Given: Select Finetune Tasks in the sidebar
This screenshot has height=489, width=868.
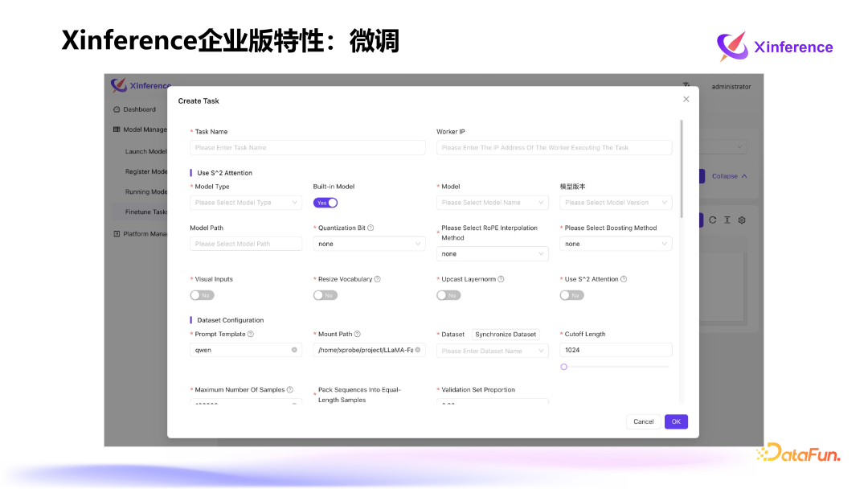Looking at the screenshot, I should [145, 212].
